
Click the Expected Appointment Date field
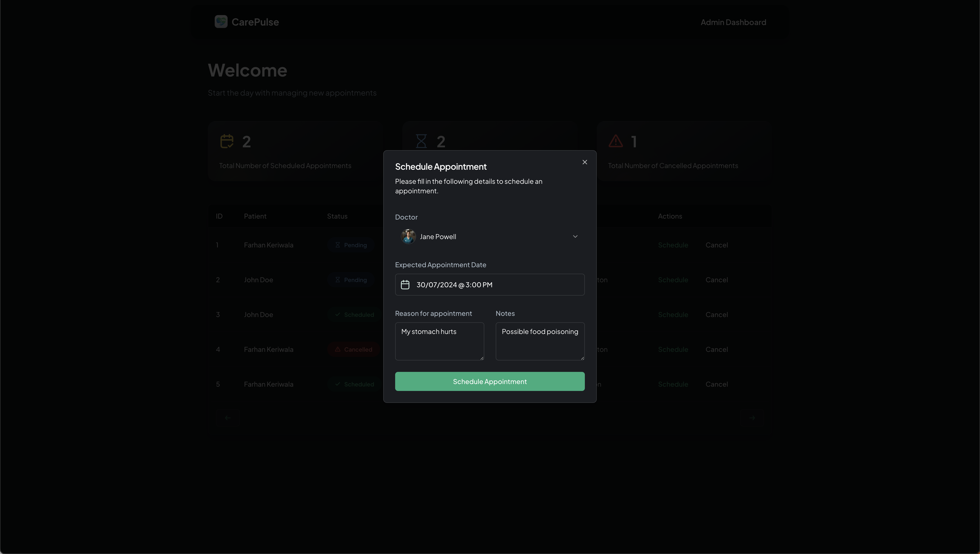(x=490, y=285)
